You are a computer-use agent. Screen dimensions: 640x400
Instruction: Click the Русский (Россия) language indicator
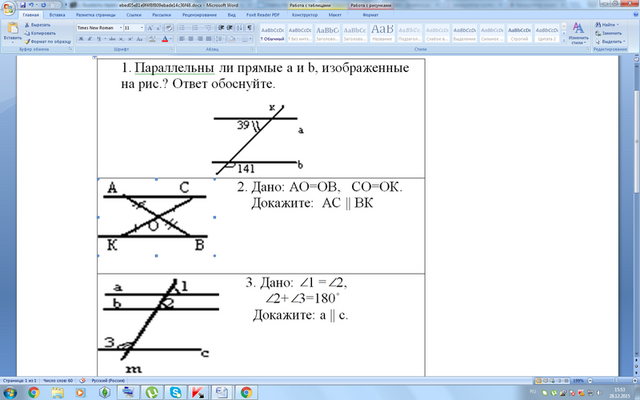click(108, 380)
